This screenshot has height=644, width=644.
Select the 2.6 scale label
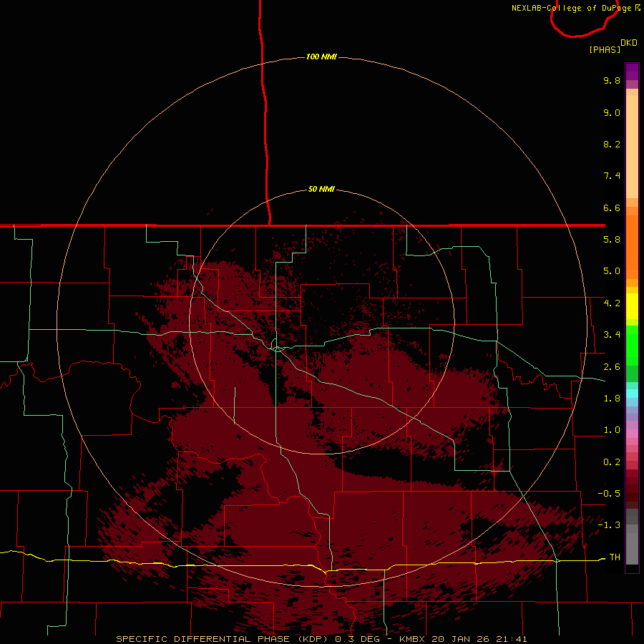612,367
